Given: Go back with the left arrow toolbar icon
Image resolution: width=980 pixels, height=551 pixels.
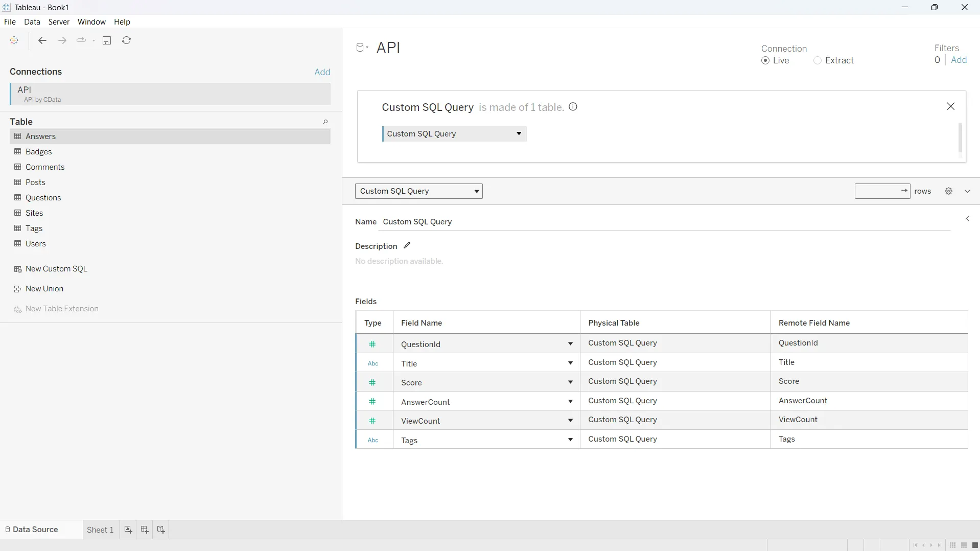Looking at the screenshot, I should click(x=42, y=40).
